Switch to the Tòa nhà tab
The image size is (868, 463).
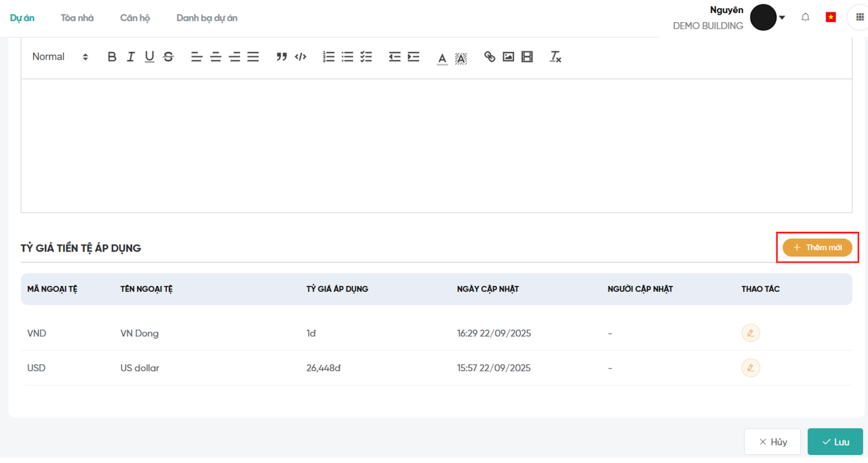point(77,18)
